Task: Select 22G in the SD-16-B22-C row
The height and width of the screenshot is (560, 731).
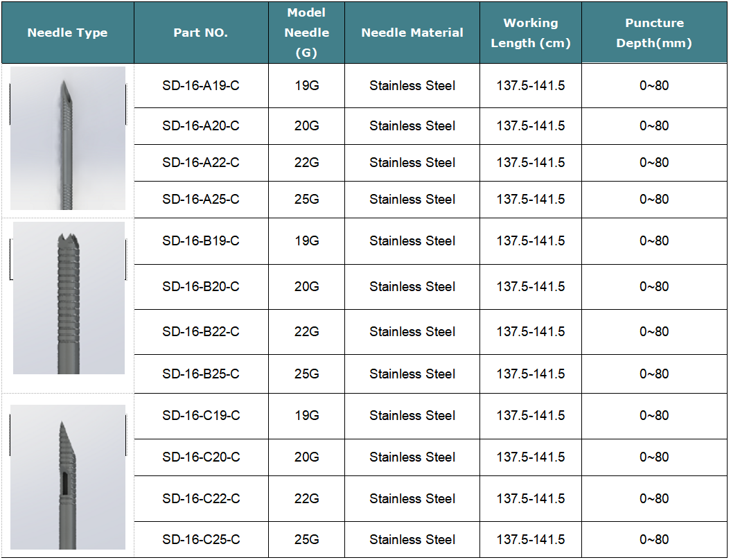Action: click(307, 332)
